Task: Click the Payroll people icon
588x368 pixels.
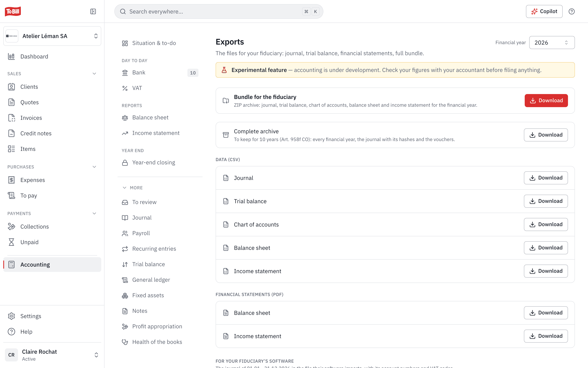Action: coord(125,233)
